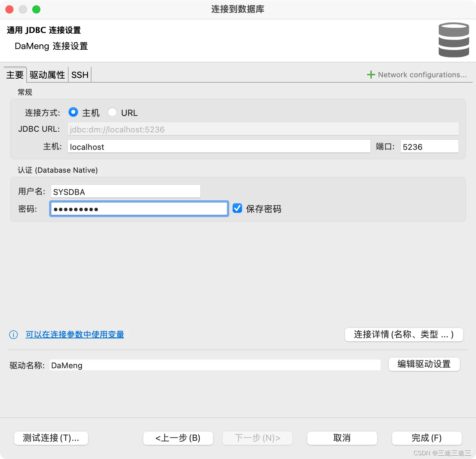Select the 主机 connection mode radio button

pos(73,112)
